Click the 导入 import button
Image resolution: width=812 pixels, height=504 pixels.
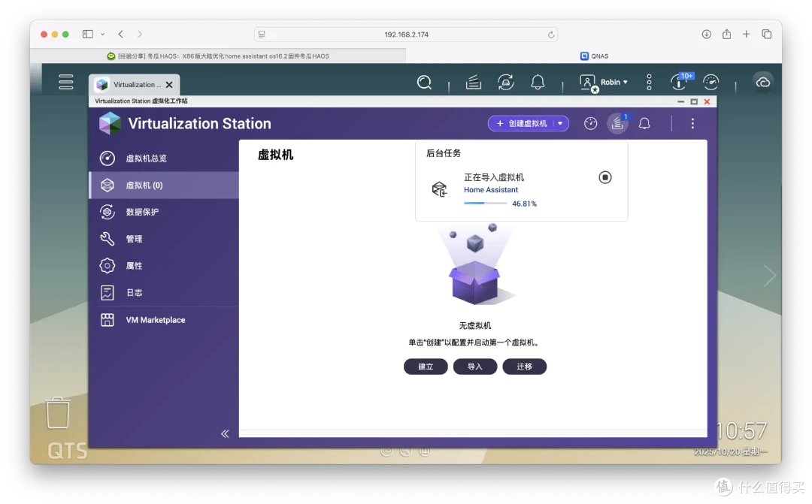point(475,367)
